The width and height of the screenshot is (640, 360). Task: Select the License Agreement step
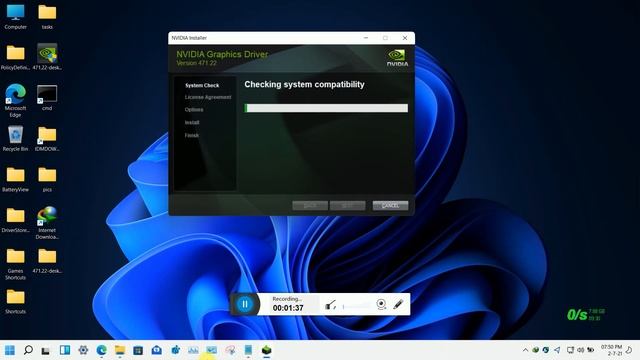coord(208,97)
